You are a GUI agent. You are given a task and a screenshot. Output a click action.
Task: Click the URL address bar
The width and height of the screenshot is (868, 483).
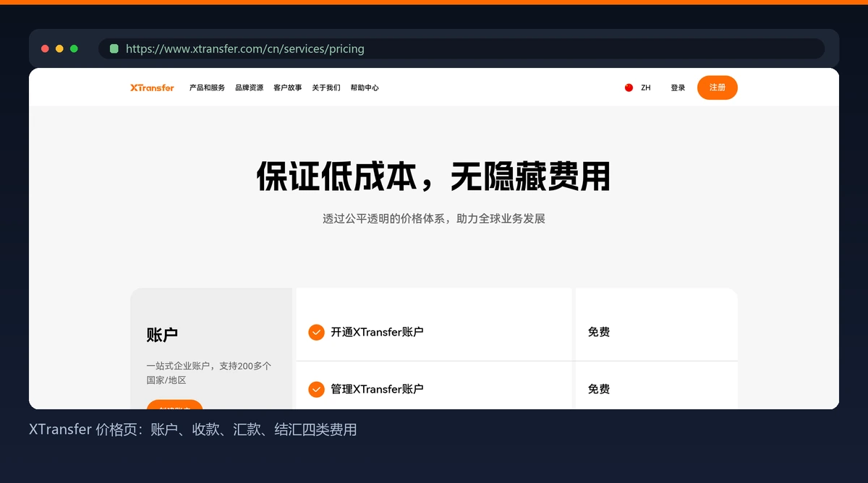[x=461, y=48]
